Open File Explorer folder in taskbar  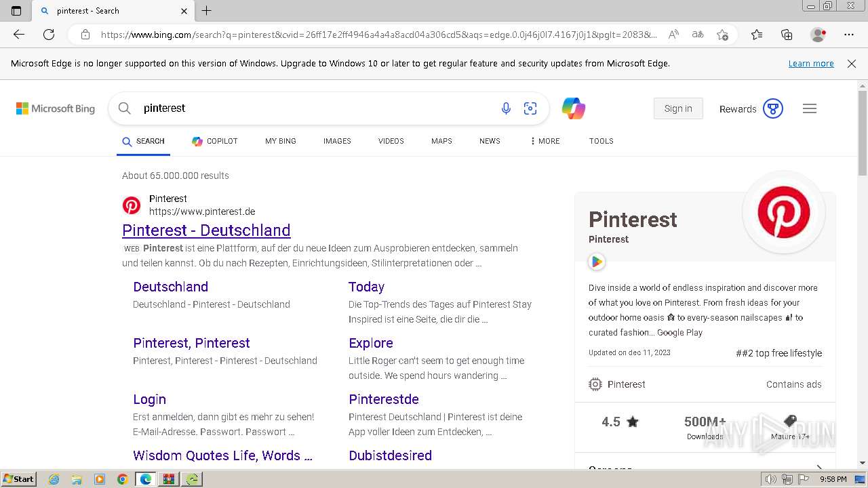[77, 479]
